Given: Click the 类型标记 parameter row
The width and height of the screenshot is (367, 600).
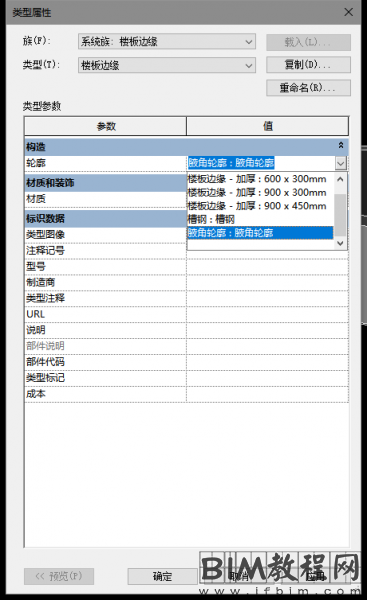Looking at the screenshot, I should 105,378.
